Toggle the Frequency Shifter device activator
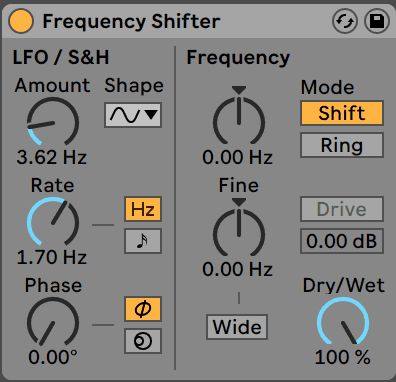 click(21, 21)
